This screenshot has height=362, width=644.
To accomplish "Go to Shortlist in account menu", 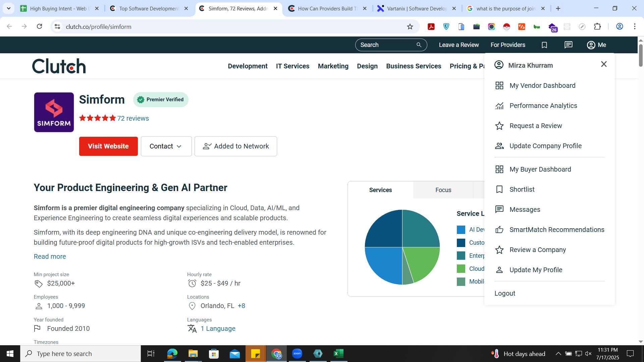I will [522, 189].
